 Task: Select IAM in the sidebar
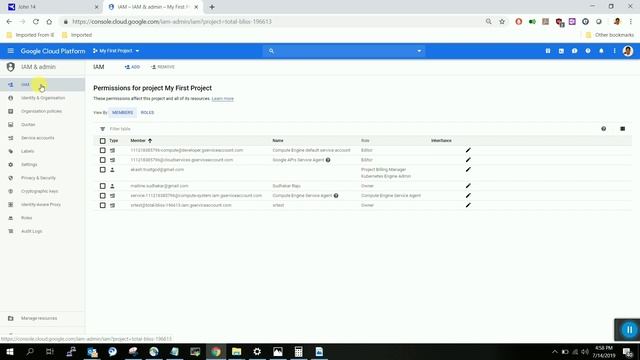pyautogui.click(x=42, y=84)
